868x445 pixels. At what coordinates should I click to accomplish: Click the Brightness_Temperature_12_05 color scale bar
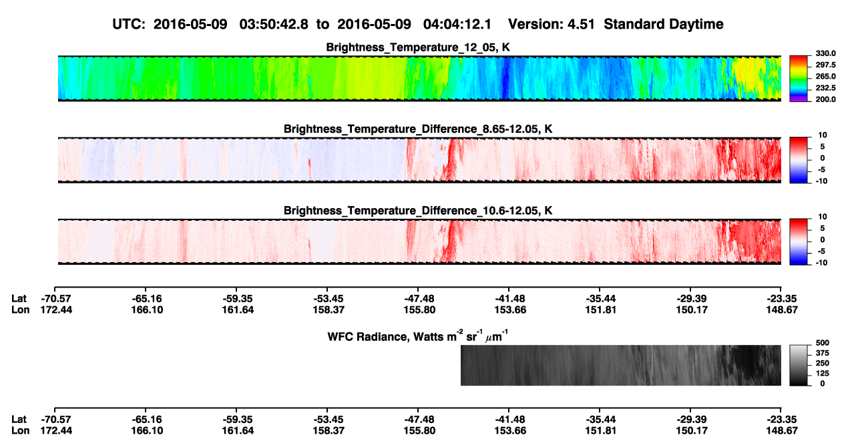[799, 79]
